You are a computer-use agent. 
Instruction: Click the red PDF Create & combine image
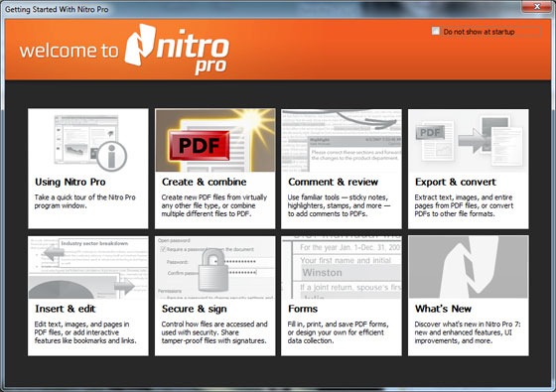click(x=214, y=141)
